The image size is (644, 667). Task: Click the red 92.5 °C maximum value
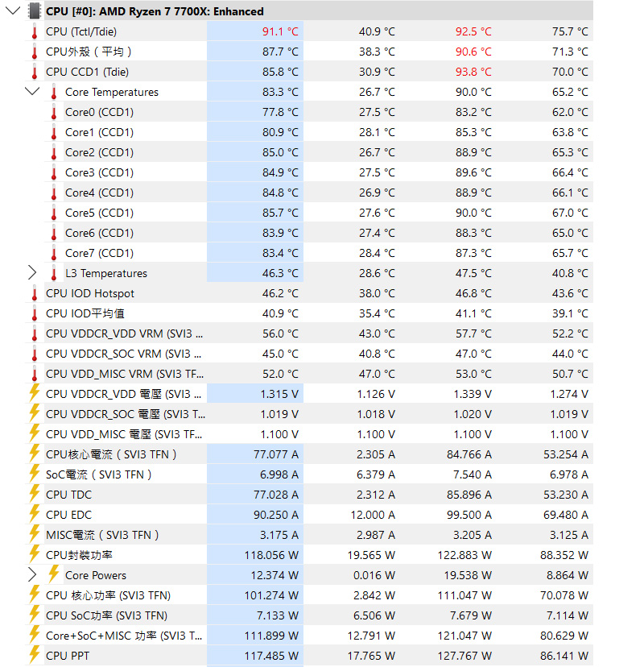tap(473, 32)
